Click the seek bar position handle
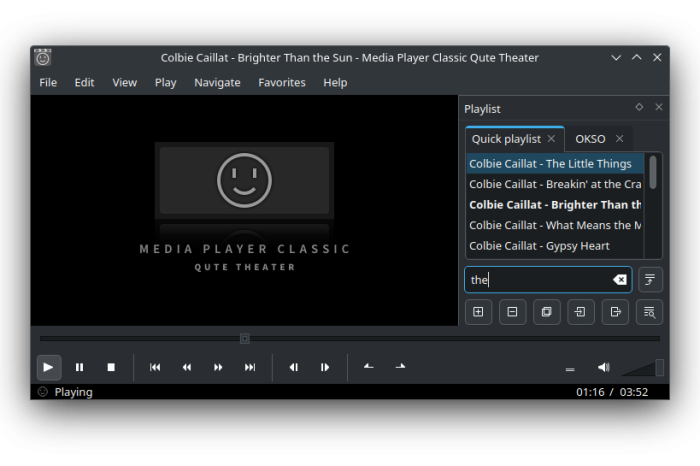The height and width of the screenshot is (466, 700). (x=245, y=339)
